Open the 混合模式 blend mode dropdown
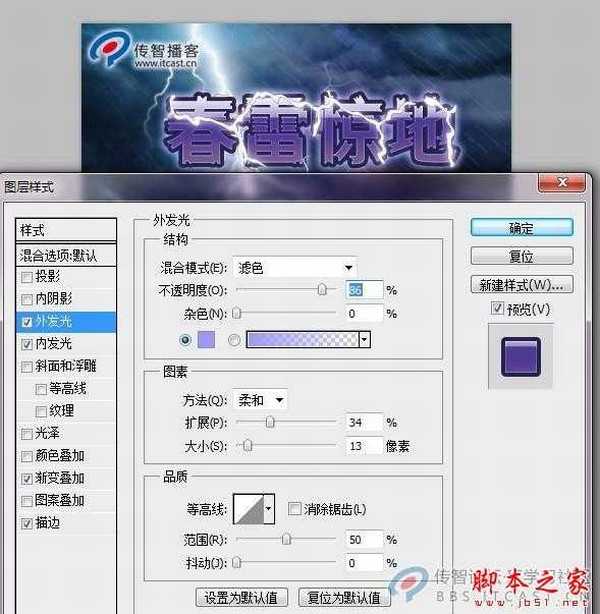This screenshot has height=614, width=600. (x=294, y=267)
